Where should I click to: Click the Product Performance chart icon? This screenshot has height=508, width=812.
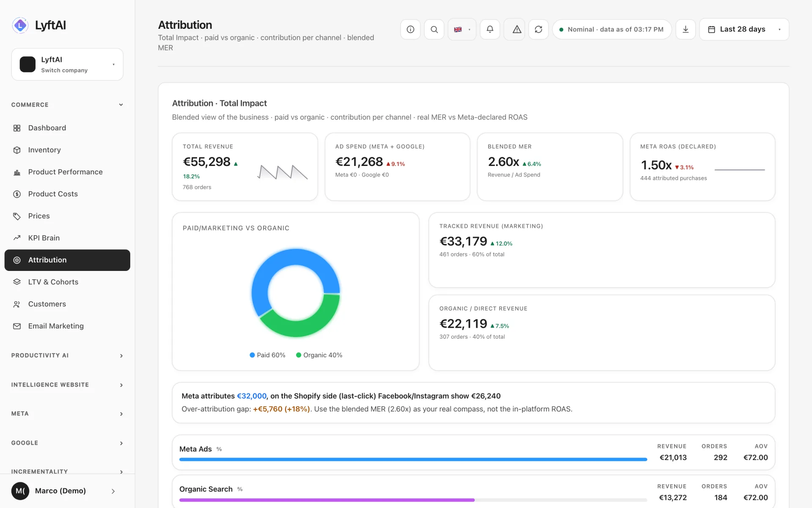click(17, 172)
